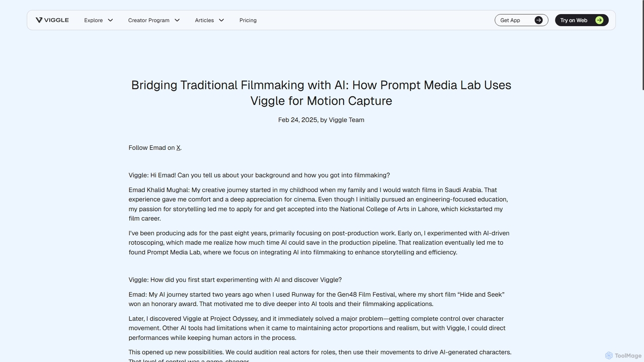The image size is (644, 362).
Task: Click the Try on Web button label
Action: coord(574,20)
